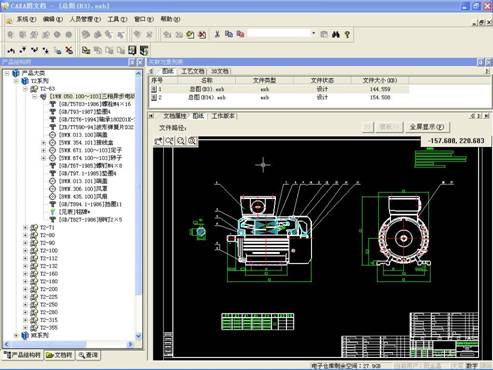Expand the T2-71 tree node
The image size is (493, 370).
pos(25,227)
